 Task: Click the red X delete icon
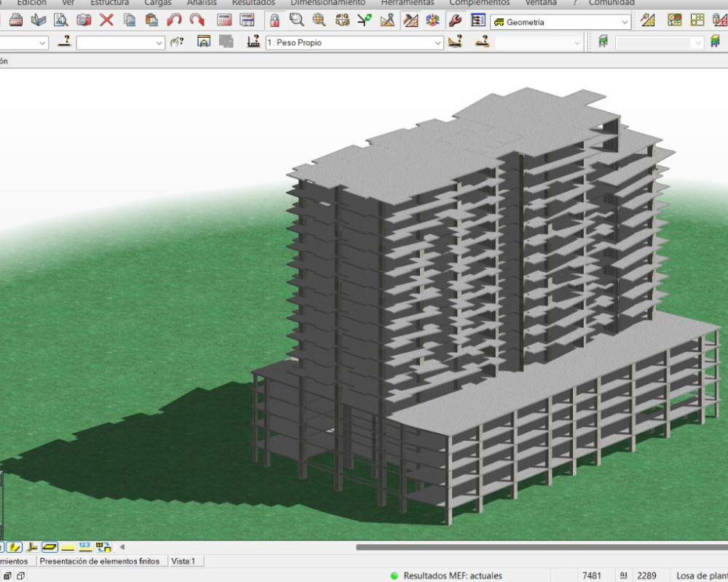click(x=106, y=20)
